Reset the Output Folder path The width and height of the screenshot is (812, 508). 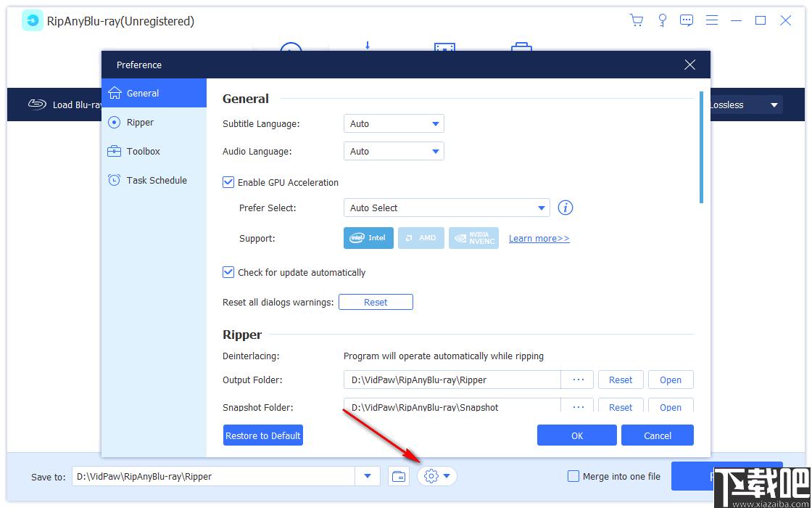[x=621, y=380]
